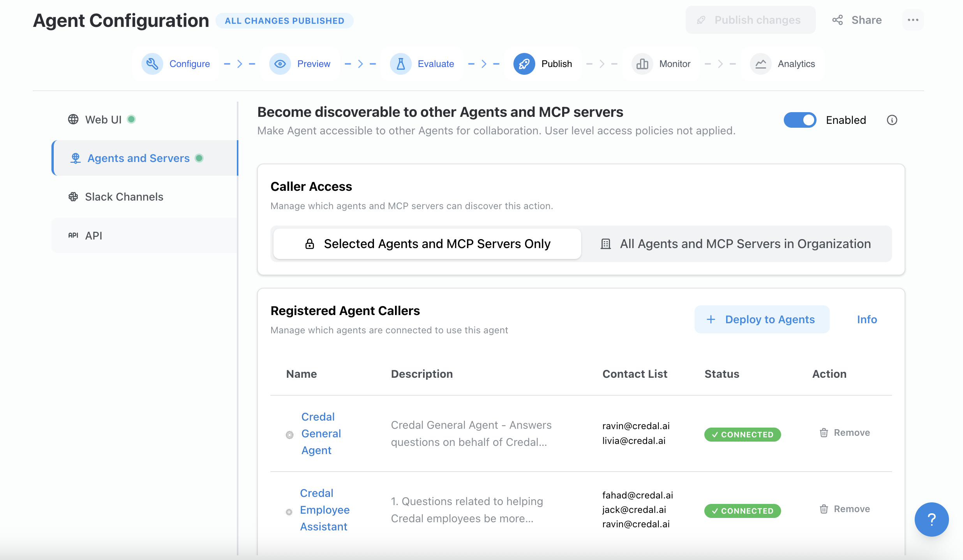
Task: Click the Publish rocket step icon
Action: 524,64
